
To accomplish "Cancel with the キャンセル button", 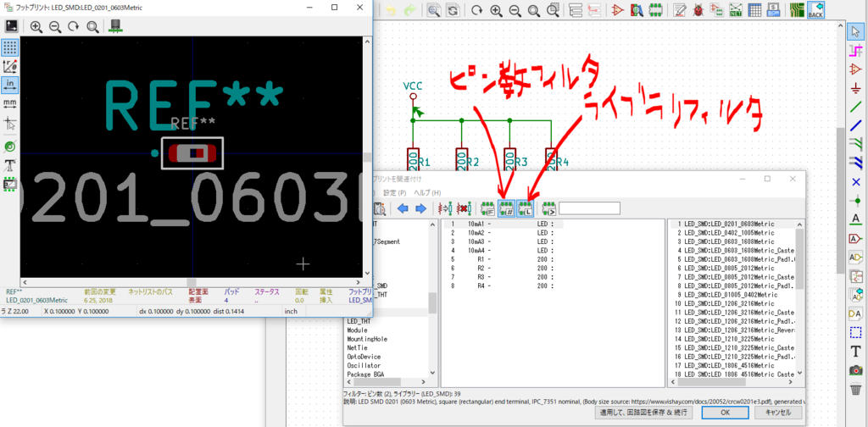I will pos(778,413).
